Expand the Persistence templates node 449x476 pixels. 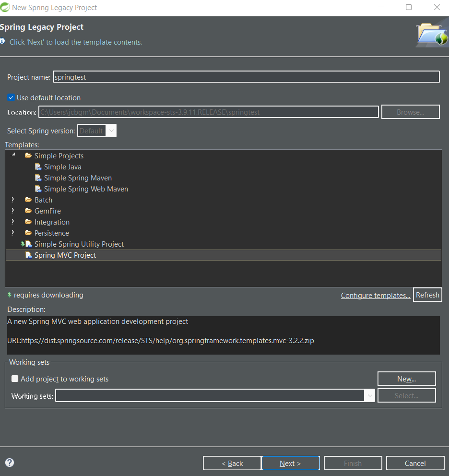point(13,233)
